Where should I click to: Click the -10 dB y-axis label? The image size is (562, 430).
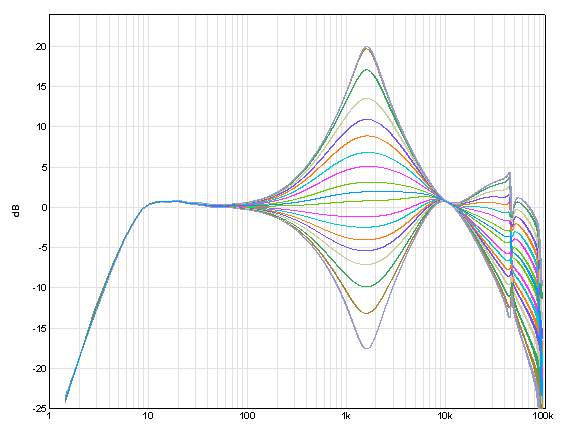click(x=40, y=288)
